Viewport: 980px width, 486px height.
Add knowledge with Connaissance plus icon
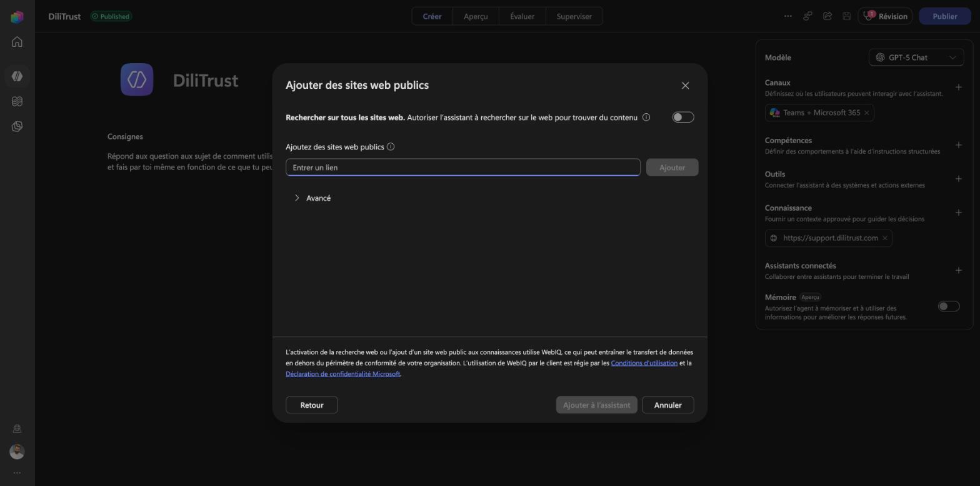[x=959, y=213]
